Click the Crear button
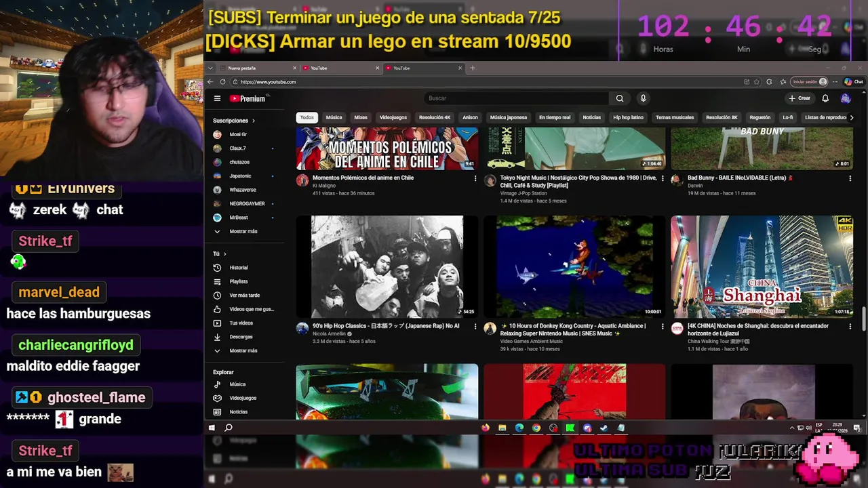The image size is (868, 488). pyautogui.click(x=800, y=98)
